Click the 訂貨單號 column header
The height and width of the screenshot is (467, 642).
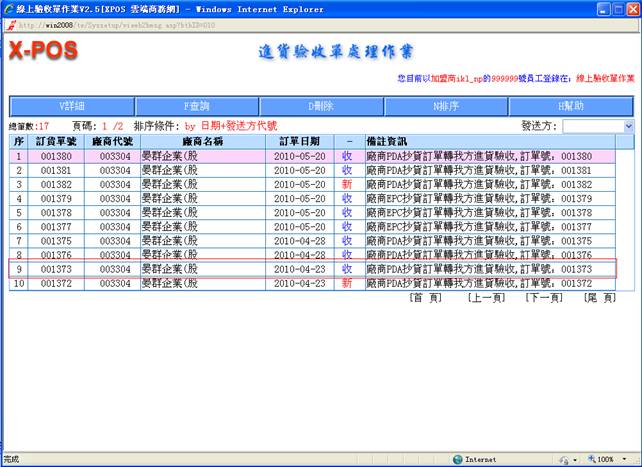pos(55,142)
